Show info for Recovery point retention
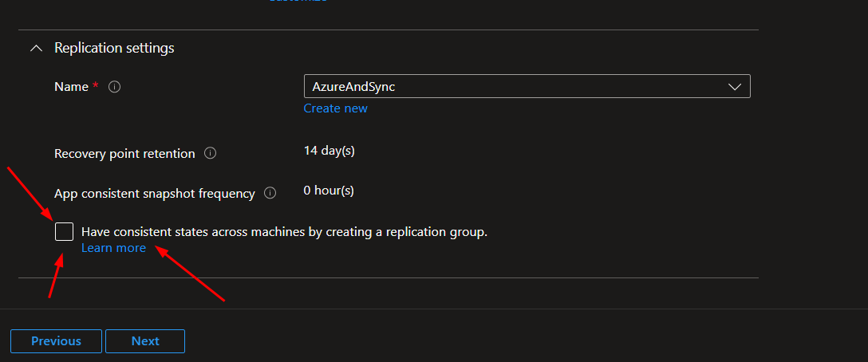The image size is (868, 362). [211, 153]
